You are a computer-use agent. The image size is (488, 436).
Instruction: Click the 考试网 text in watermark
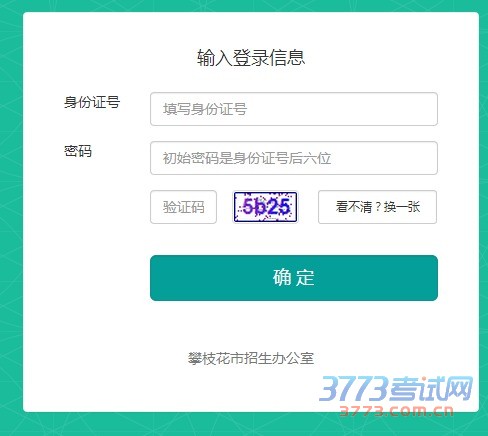tap(431, 388)
